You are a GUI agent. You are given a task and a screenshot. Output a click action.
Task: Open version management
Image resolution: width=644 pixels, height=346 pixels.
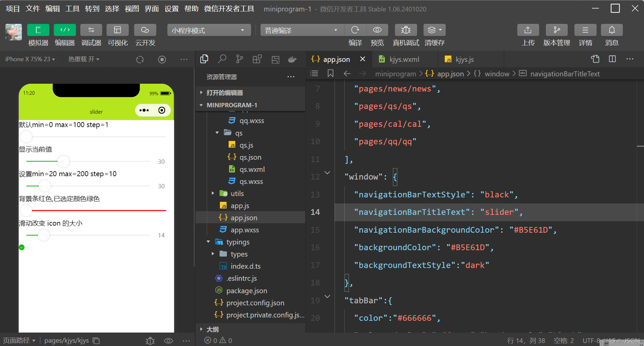click(557, 30)
